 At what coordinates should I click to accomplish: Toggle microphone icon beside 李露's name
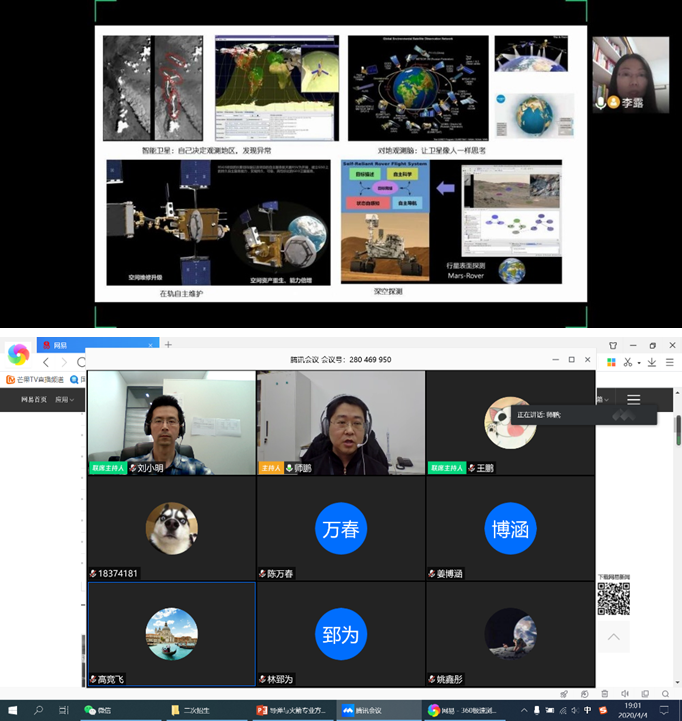[601, 102]
